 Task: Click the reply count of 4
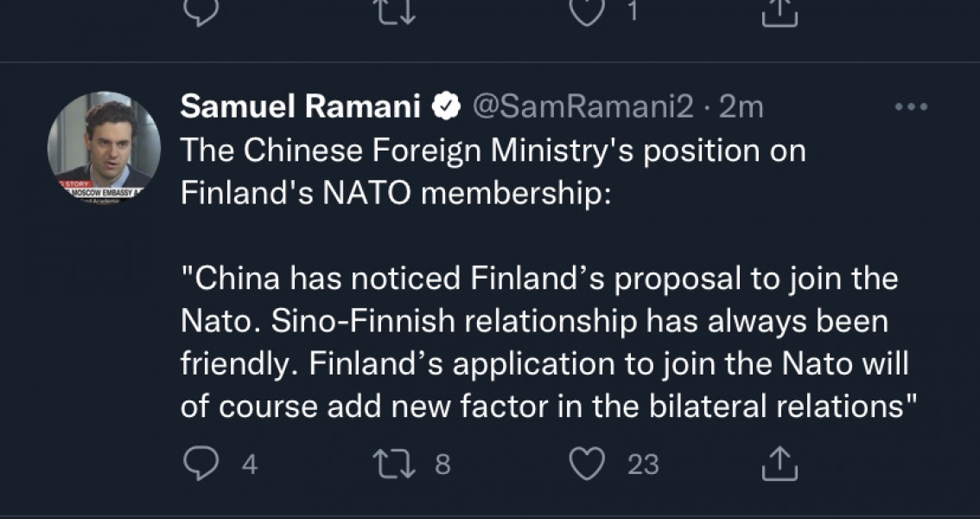coord(249,465)
